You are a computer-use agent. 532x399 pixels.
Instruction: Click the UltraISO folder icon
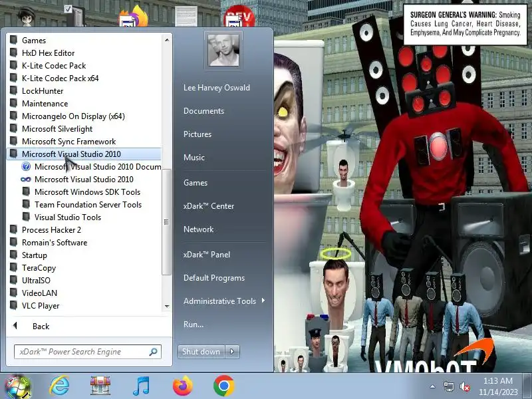tap(13, 280)
